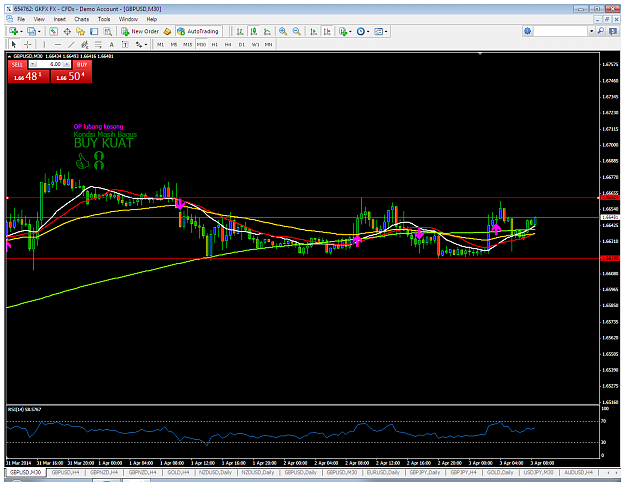Select the Crosshair tool
Viewport: 625px width, 482px height.
point(28,44)
